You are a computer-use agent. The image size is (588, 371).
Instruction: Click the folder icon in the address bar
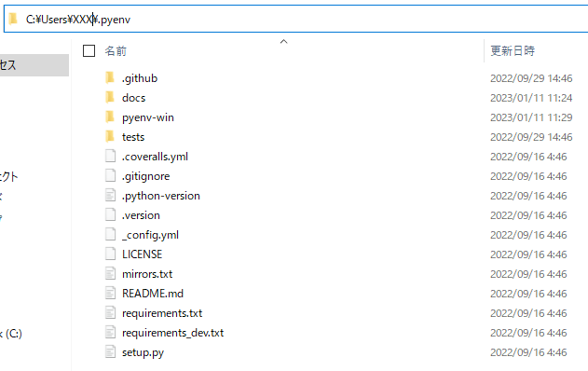[13, 19]
